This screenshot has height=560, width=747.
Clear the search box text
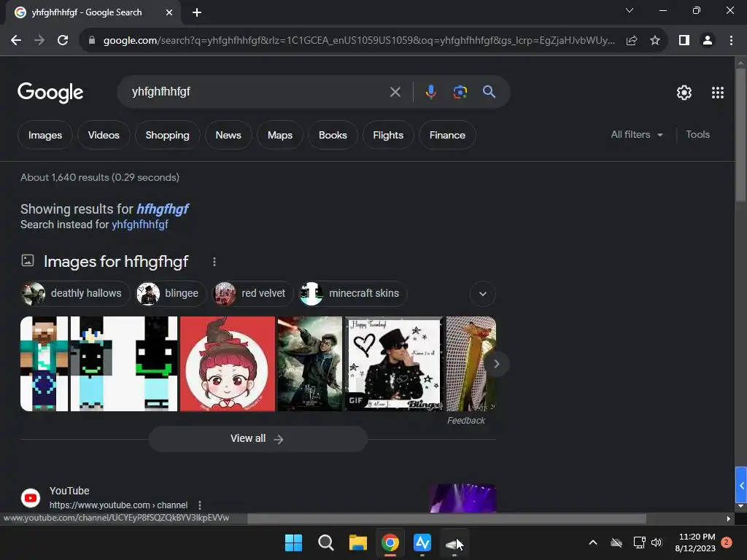395,92
